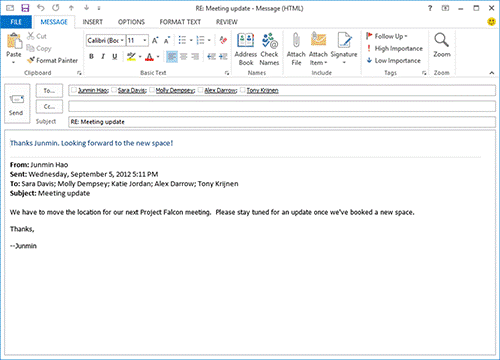Insert a numbered list

(x=200, y=41)
